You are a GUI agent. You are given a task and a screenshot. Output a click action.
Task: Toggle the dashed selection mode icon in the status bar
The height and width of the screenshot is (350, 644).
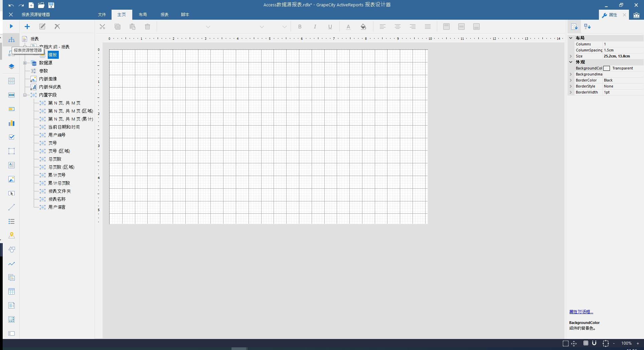566,343
